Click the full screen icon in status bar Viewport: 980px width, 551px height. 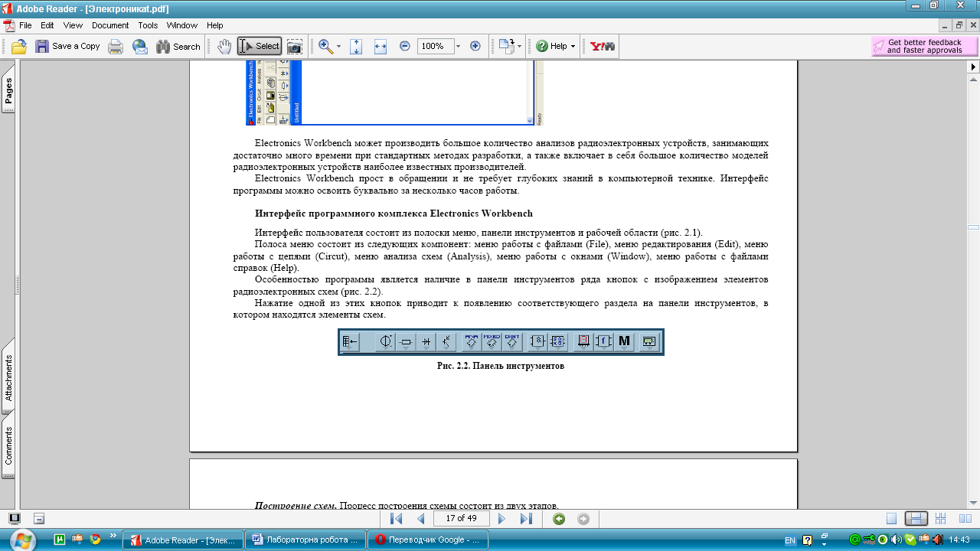click(14, 518)
